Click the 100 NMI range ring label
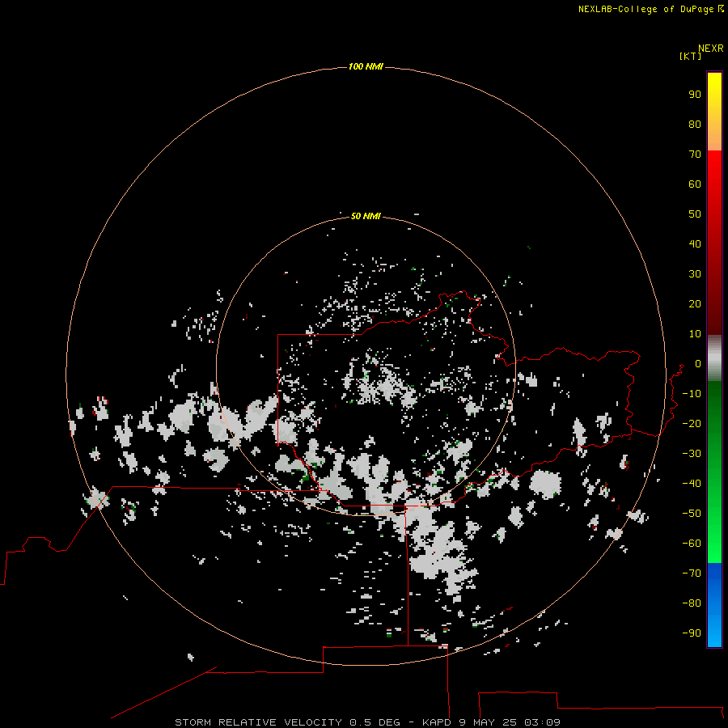The image size is (728, 728). pos(366,66)
